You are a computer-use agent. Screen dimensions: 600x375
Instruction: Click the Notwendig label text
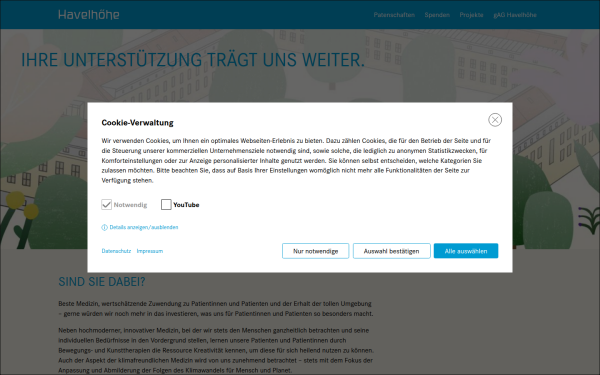click(130, 205)
